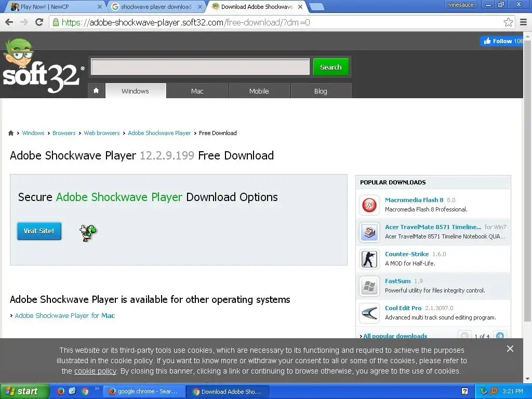Screen dimensions: 532x399
Task: Bookmark this page with the star icon
Action: pyautogui.click(x=508, y=22)
